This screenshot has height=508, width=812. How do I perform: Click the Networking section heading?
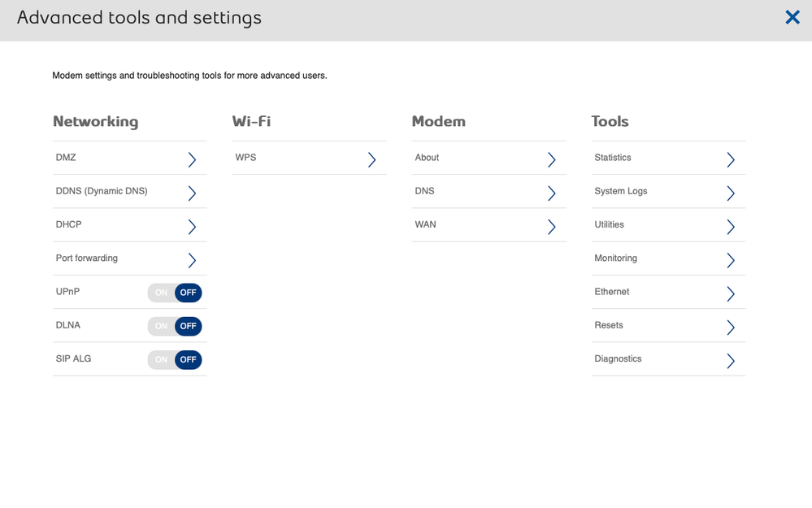[x=95, y=121]
